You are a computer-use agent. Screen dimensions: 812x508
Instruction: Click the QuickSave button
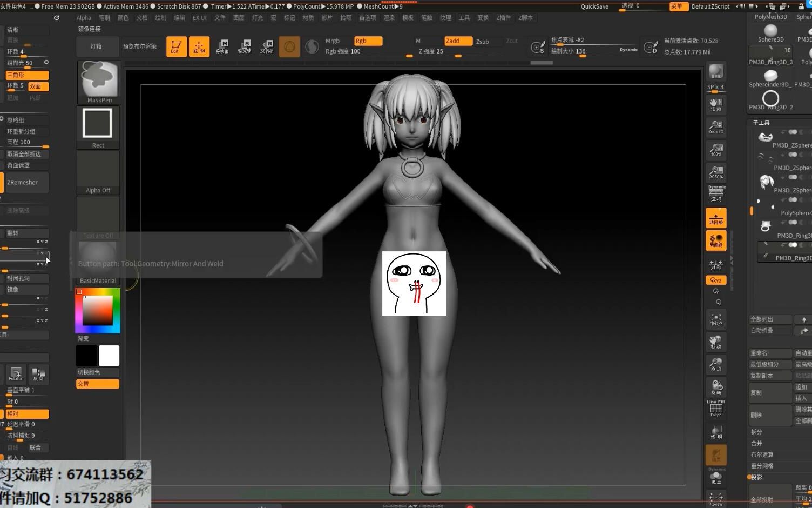594,6
